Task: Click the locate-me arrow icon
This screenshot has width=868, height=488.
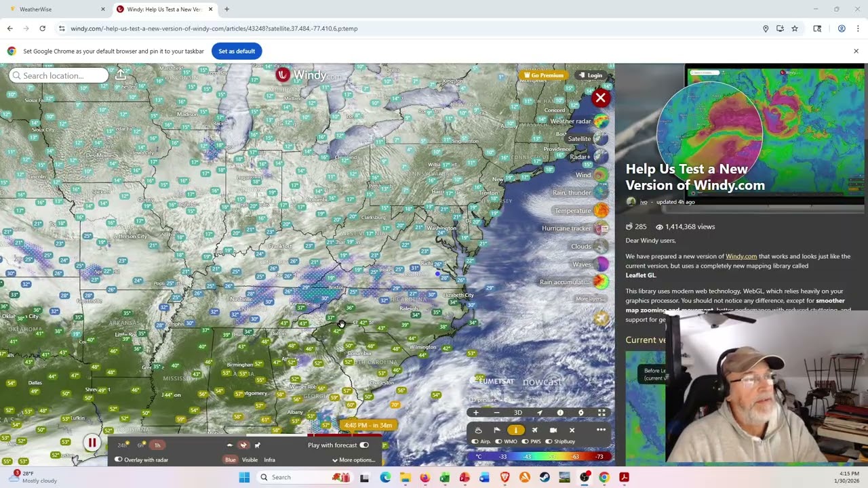Action: tap(540, 413)
